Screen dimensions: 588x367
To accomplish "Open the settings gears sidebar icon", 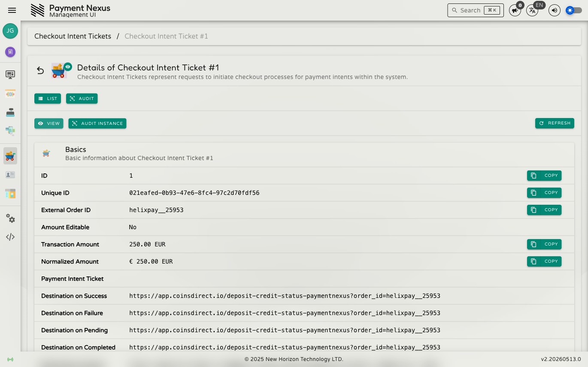I will pyautogui.click(x=10, y=218).
